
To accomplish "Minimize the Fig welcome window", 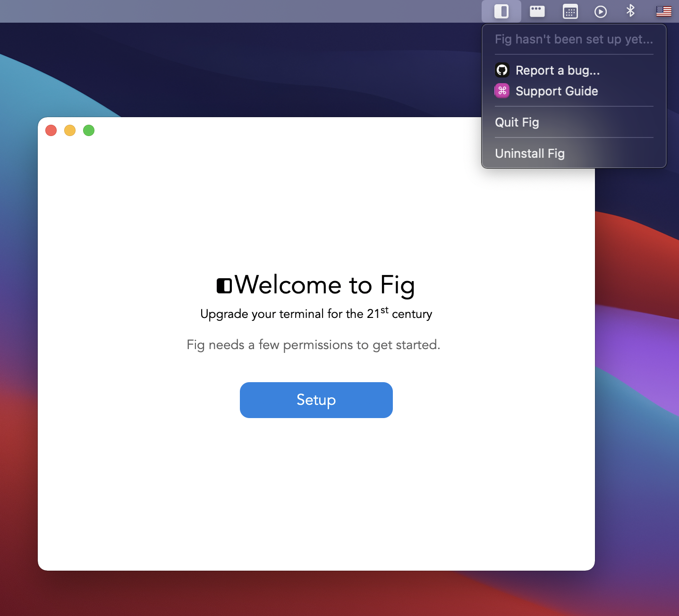I will click(x=70, y=130).
